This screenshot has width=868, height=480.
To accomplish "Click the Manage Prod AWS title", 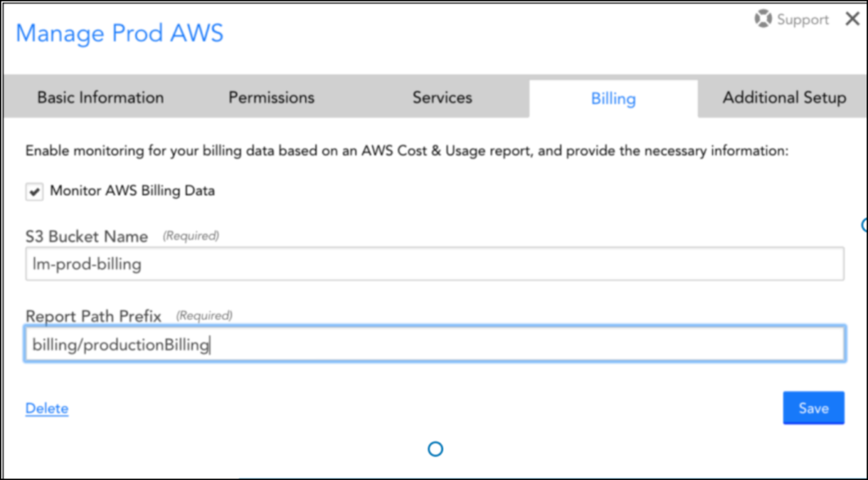I will coord(120,33).
